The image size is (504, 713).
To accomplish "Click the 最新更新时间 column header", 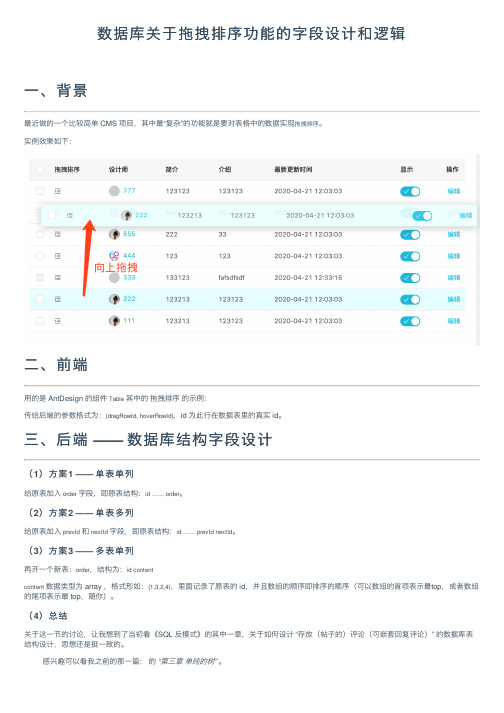I will [293, 169].
